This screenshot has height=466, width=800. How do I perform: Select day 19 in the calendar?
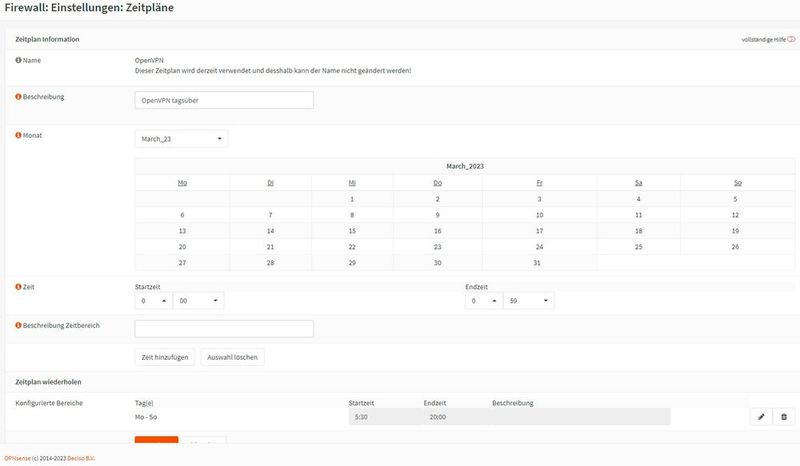coord(735,231)
